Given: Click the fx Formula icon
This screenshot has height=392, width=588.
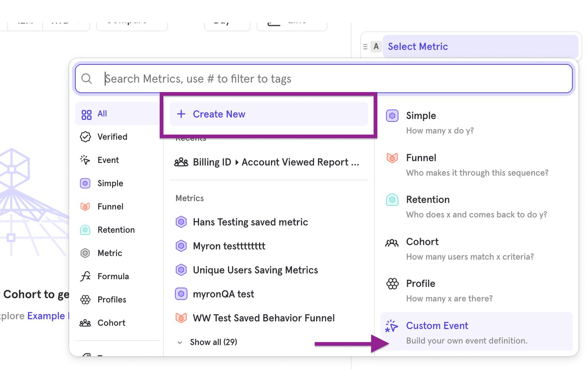Looking at the screenshot, I should 85,276.
